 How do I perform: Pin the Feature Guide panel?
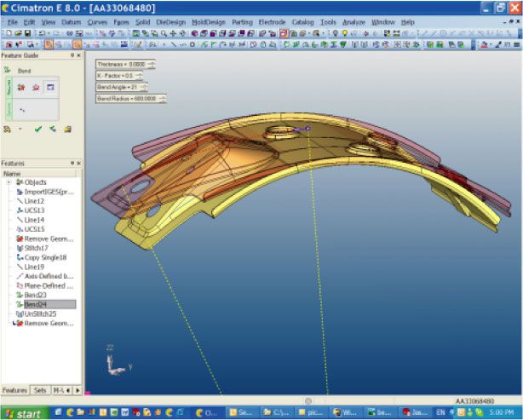click(x=72, y=55)
